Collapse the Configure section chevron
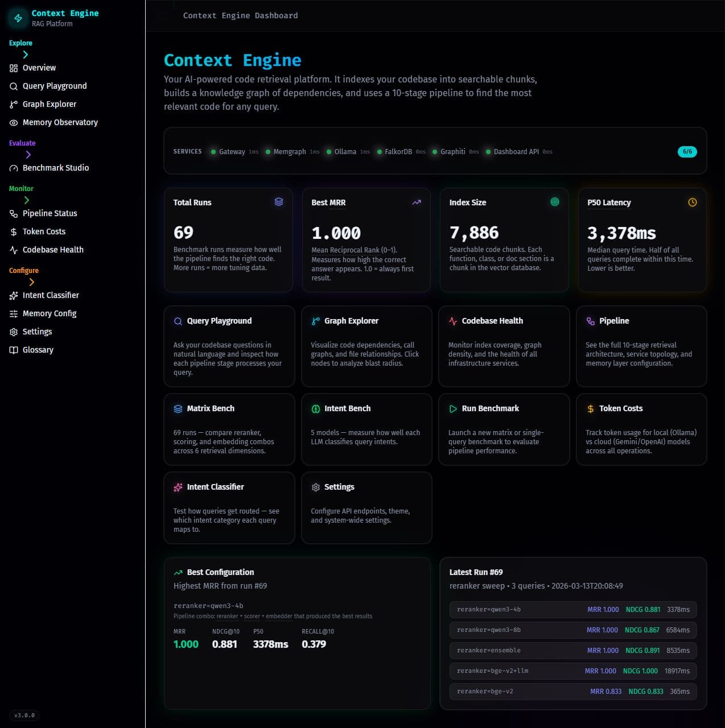 click(31, 282)
